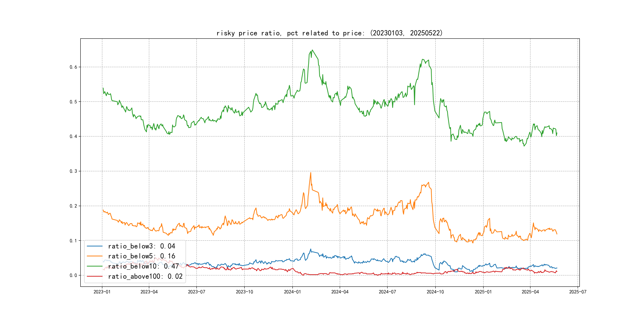This screenshot has width=644, height=322.
Task: Click the 2024-10 x-axis tick label
Action: (x=435, y=292)
